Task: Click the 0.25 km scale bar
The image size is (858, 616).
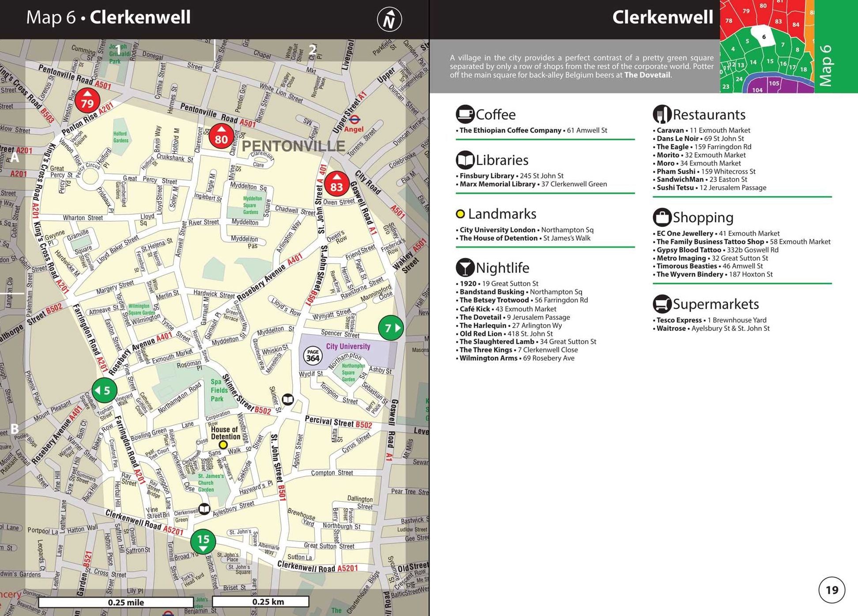Action: (261, 602)
